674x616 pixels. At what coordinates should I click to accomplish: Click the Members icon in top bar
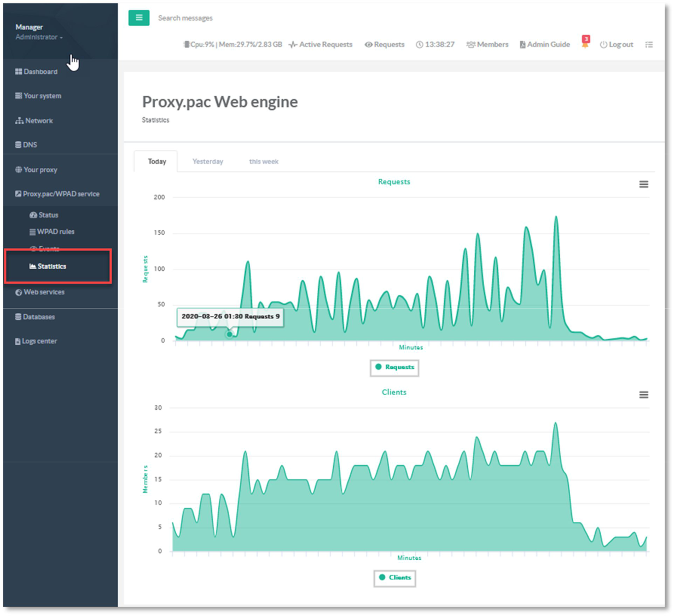click(x=470, y=45)
